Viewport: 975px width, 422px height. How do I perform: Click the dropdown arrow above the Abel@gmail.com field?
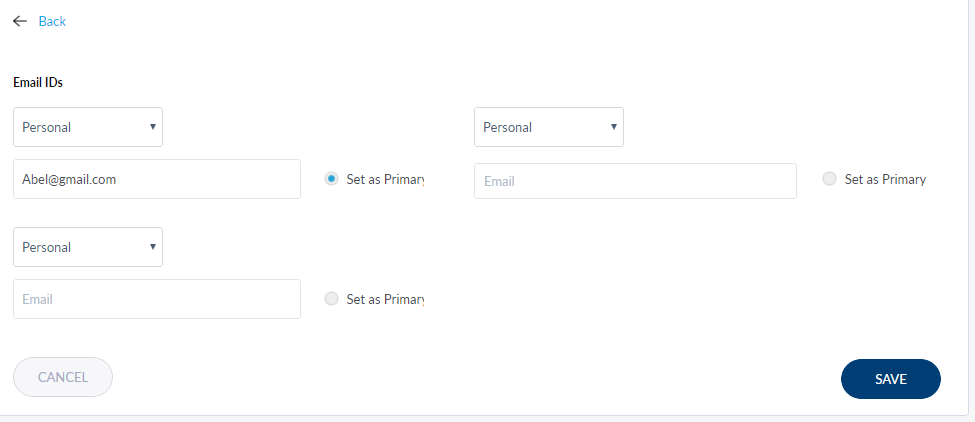[x=152, y=127]
